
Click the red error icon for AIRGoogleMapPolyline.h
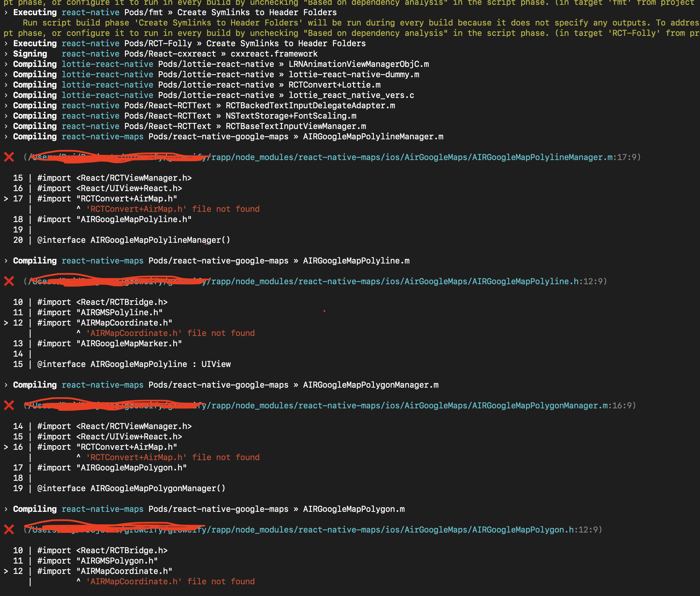coord(9,281)
